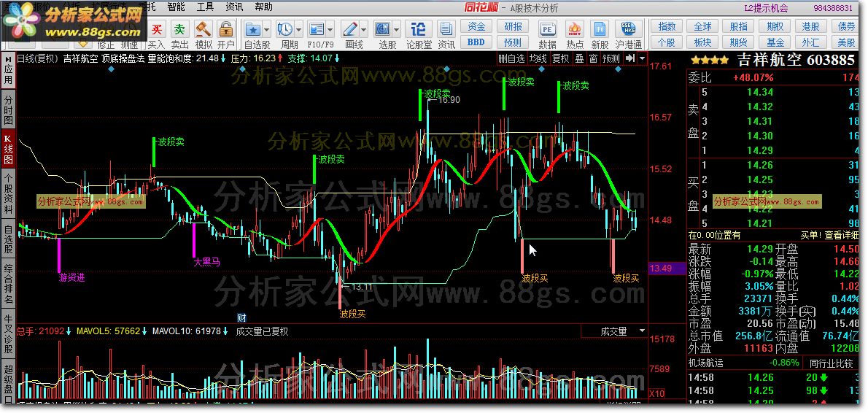Open the 综合排名 sidebar tab
This screenshot has width=868, height=413.
(x=8, y=284)
